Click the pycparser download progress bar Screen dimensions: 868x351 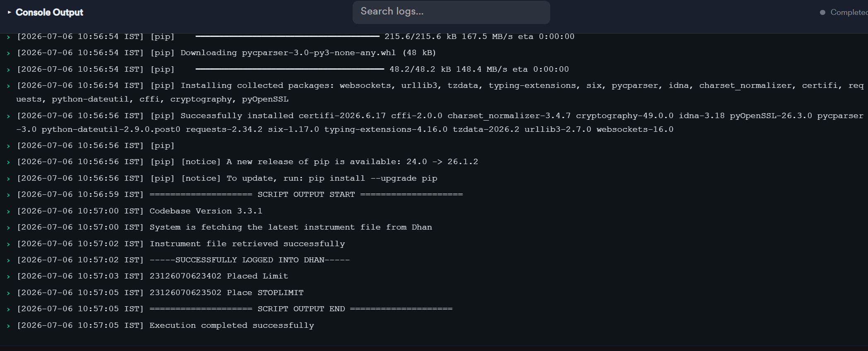pyautogui.click(x=290, y=69)
